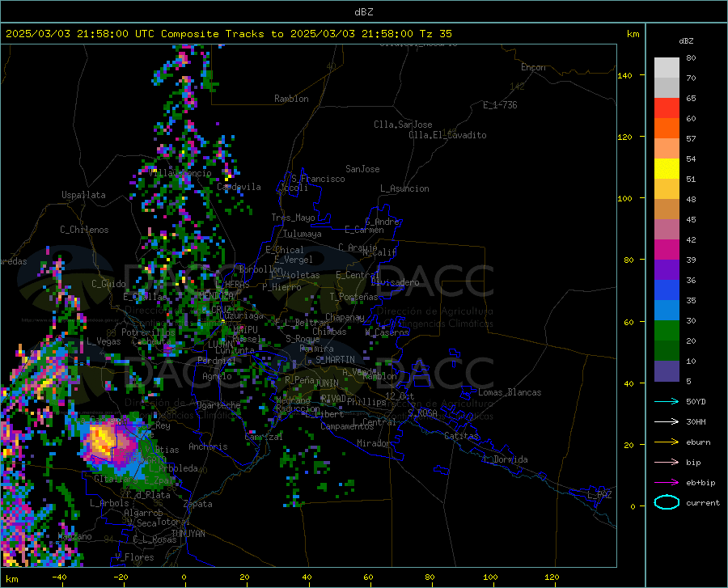The image size is (728, 588).
Task: Click the timestamp header '2025/03/03 21:58:00 UTC'
Action: pyautogui.click(x=79, y=34)
